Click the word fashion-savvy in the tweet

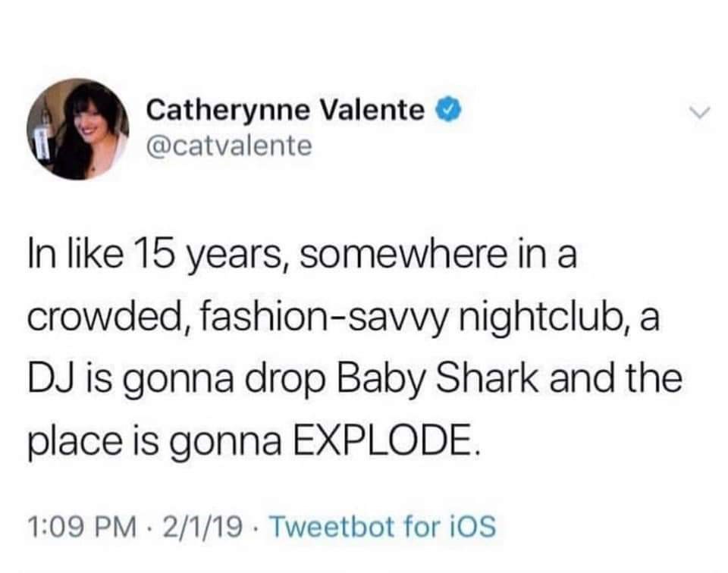[x=292, y=318]
